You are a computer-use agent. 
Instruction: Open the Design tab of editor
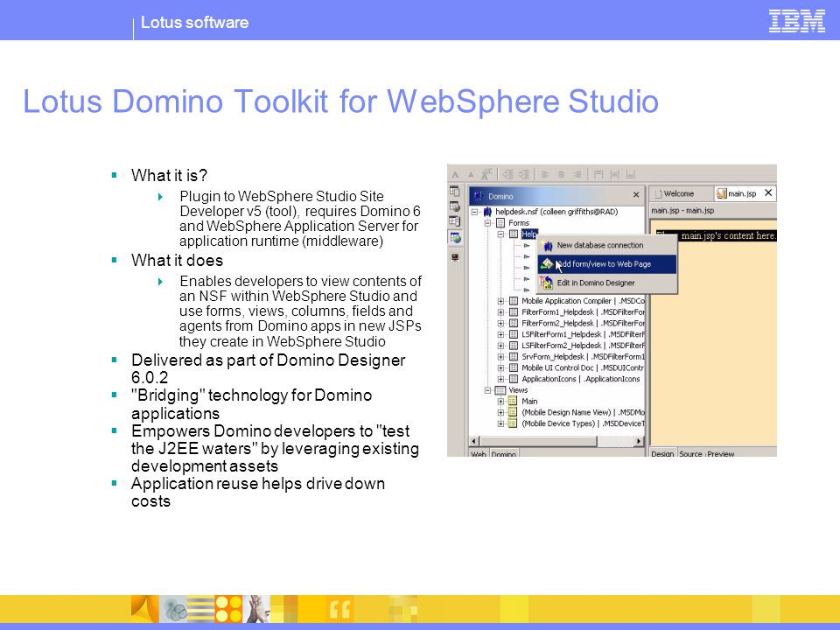662,453
